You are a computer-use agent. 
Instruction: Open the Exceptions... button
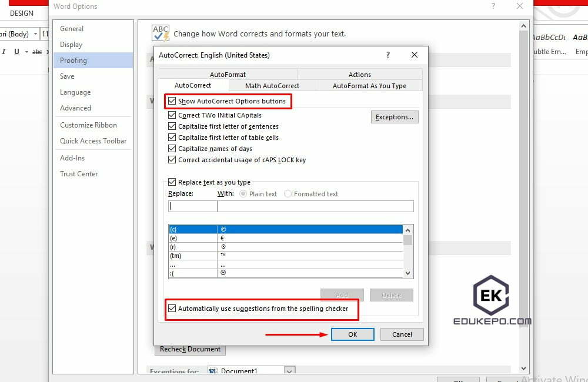(394, 117)
